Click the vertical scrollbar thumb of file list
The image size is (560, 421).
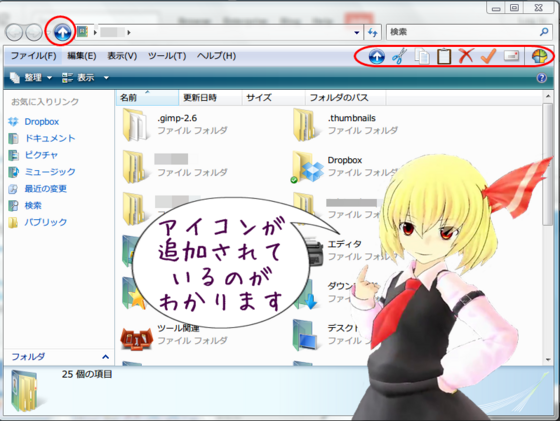coord(548,165)
